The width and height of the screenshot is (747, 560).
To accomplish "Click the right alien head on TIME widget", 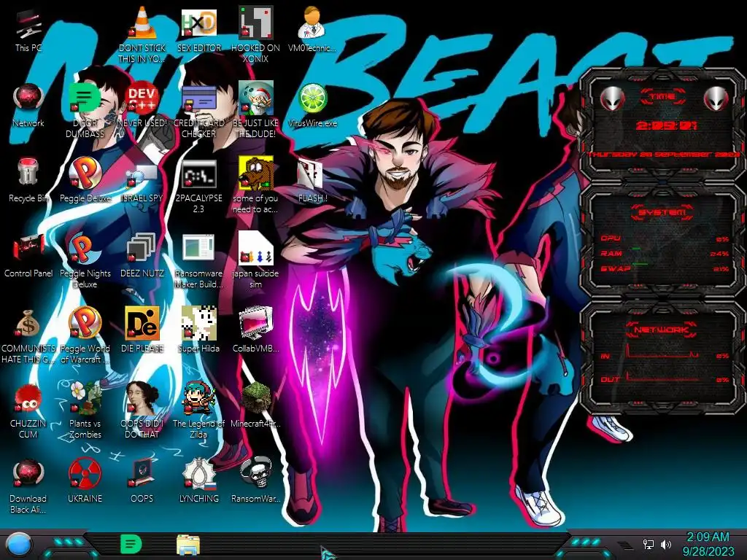I will (x=716, y=99).
